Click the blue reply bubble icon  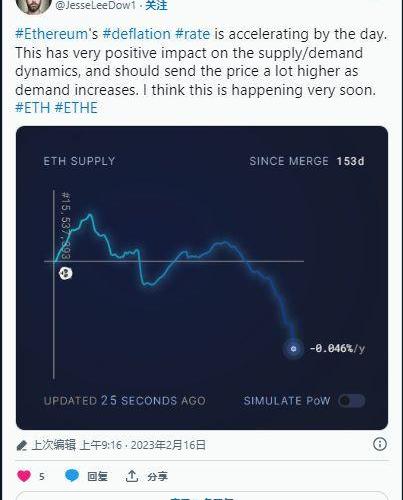[x=72, y=476]
